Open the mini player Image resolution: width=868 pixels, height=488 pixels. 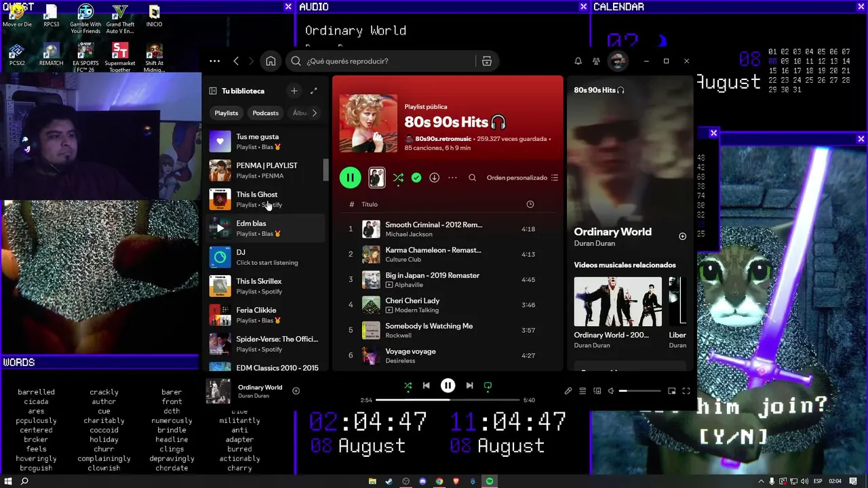671,391
